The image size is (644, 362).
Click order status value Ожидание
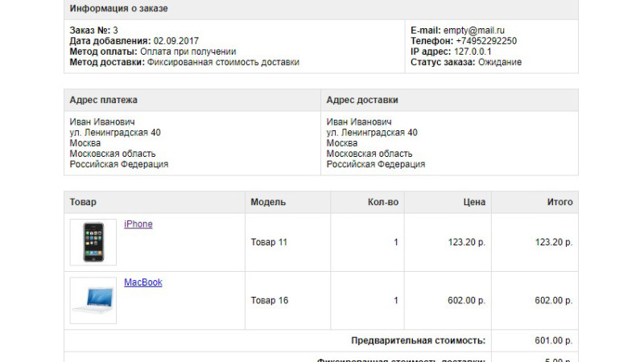click(x=500, y=63)
